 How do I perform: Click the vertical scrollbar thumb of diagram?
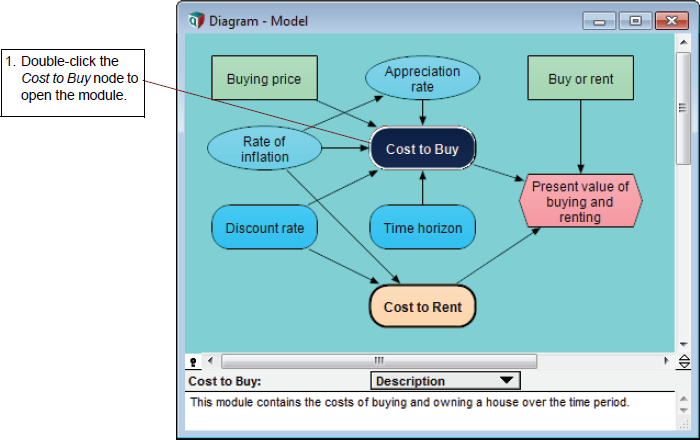pos(683,108)
